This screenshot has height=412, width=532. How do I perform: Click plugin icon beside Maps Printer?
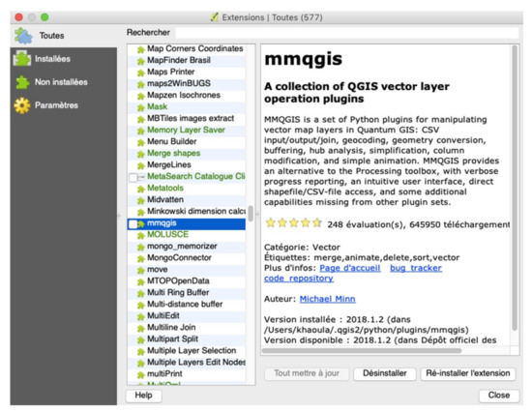pos(141,73)
